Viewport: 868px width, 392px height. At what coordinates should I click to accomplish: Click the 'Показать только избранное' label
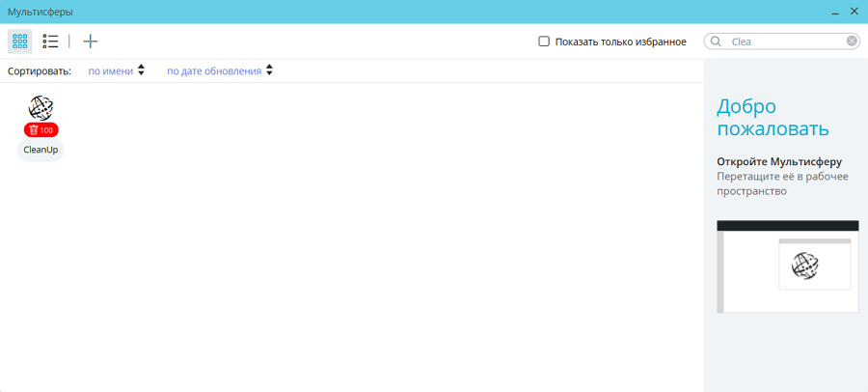point(620,42)
